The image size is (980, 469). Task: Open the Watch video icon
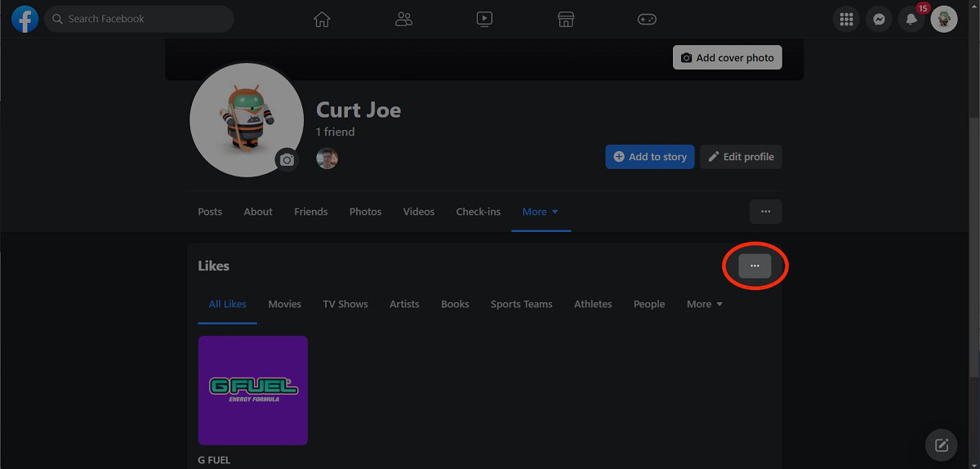point(484,19)
